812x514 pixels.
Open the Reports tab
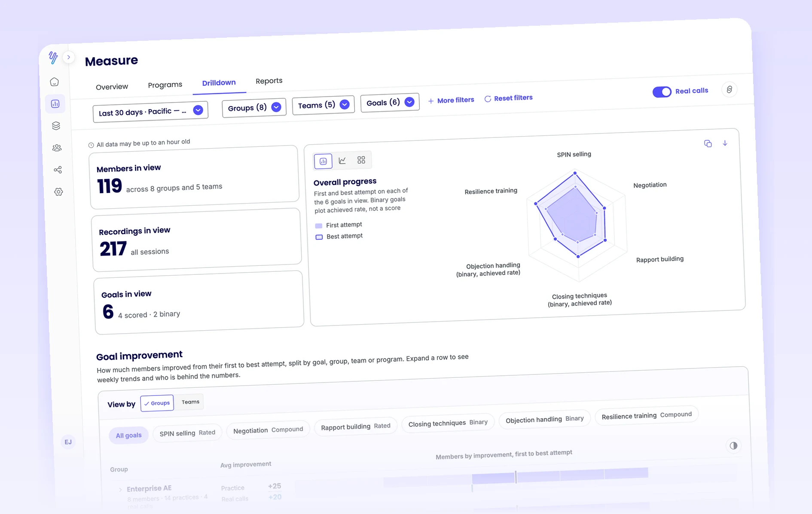[x=269, y=81]
